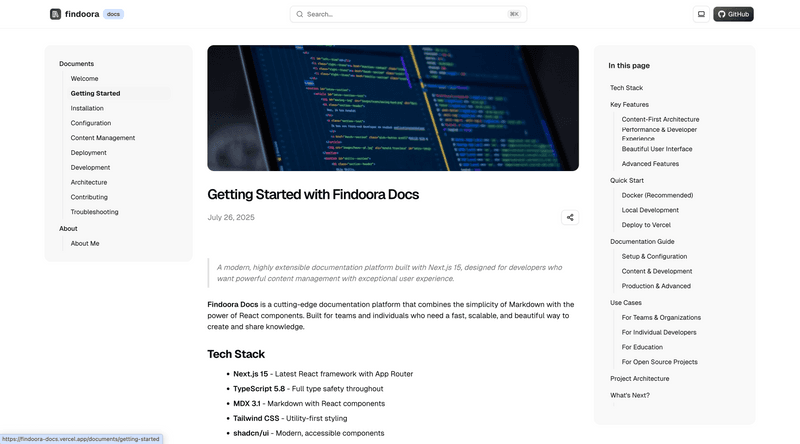Open the Configuration sidebar item

tap(91, 123)
